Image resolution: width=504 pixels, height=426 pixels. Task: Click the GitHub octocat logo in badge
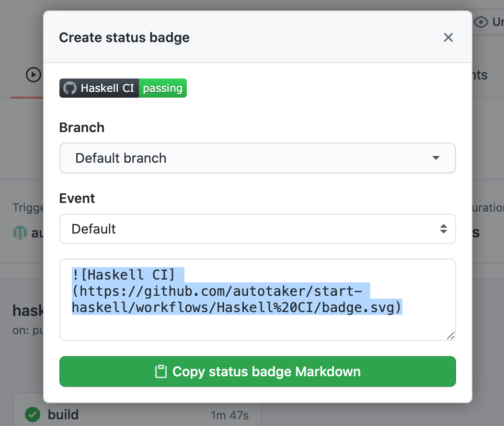tap(70, 89)
